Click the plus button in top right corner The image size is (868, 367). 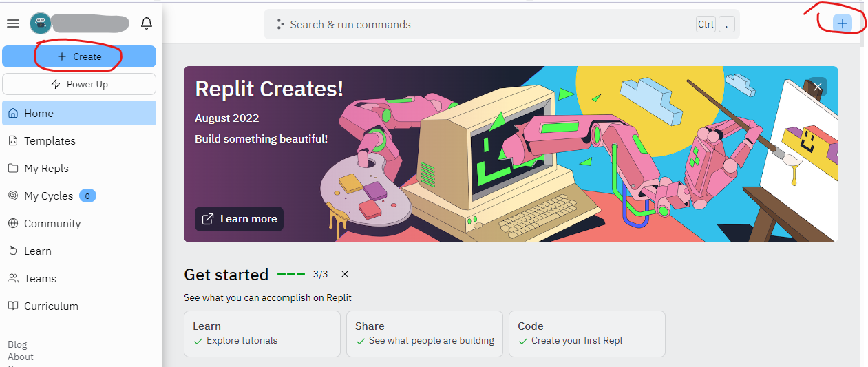(843, 23)
